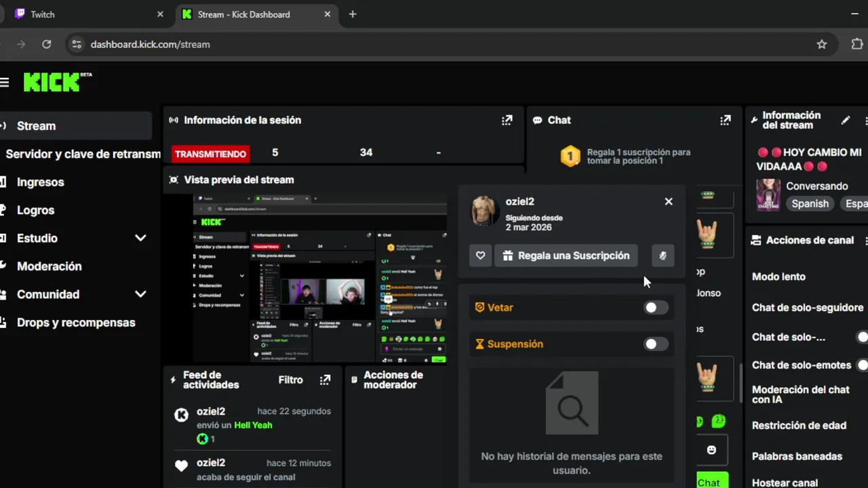Viewport: 868px width, 488px height.
Task: Reload the Kick dashboard page
Action: click(46, 44)
